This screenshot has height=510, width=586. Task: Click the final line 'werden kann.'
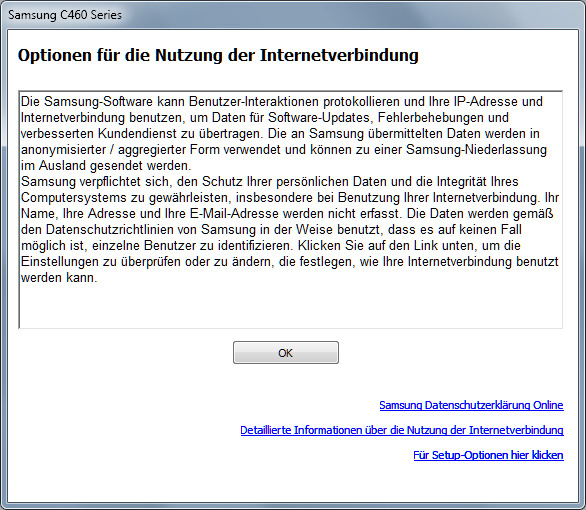tap(59, 278)
